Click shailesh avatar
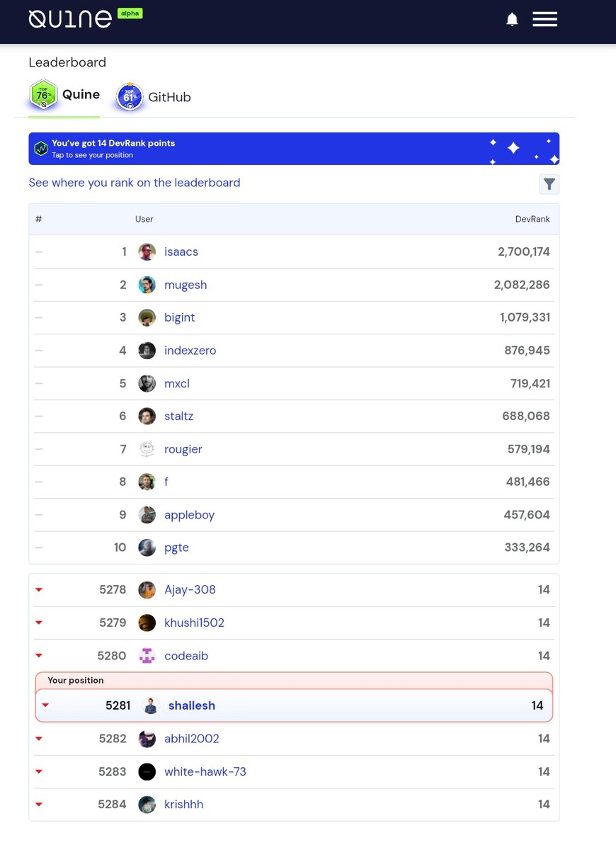 [x=151, y=705]
